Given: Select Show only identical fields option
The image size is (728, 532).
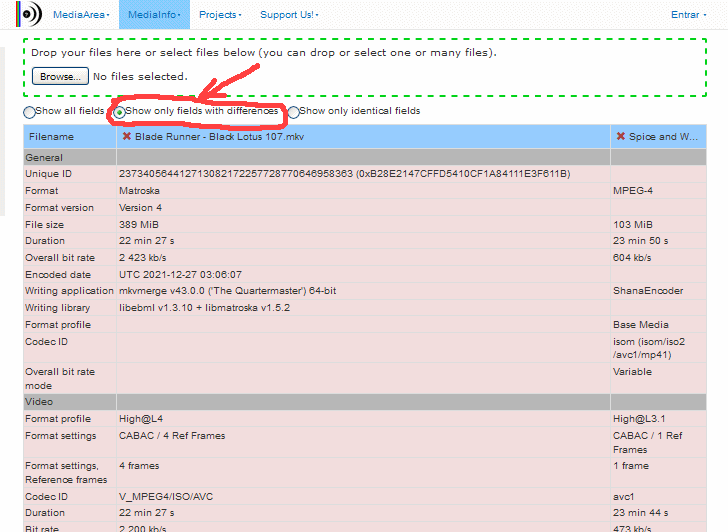Looking at the screenshot, I should pyautogui.click(x=293, y=112).
